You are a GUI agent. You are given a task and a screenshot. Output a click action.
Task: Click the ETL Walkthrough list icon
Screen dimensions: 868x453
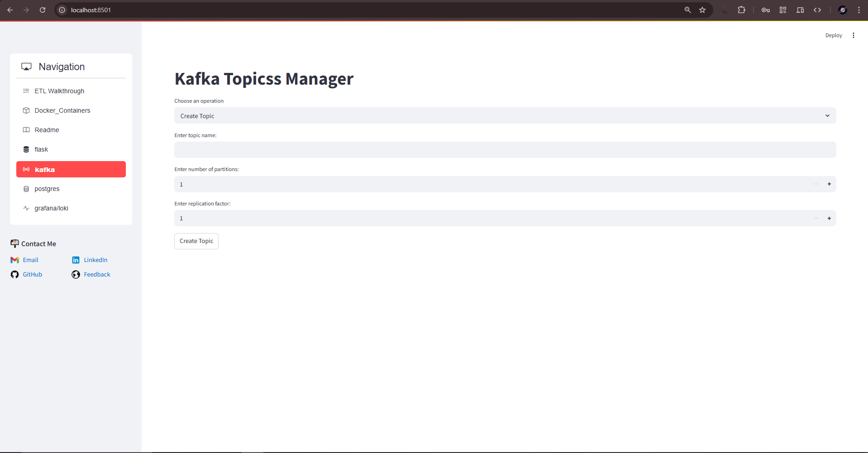[x=26, y=91]
